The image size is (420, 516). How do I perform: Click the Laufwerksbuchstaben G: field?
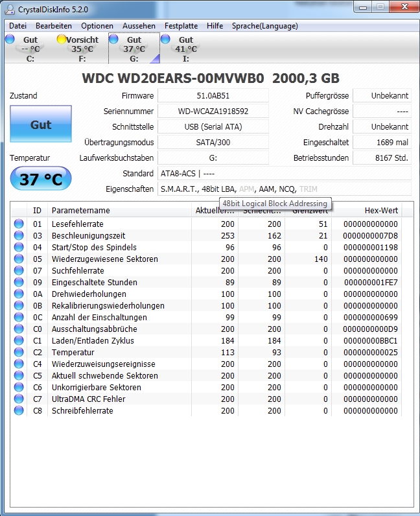[x=213, y=158]
